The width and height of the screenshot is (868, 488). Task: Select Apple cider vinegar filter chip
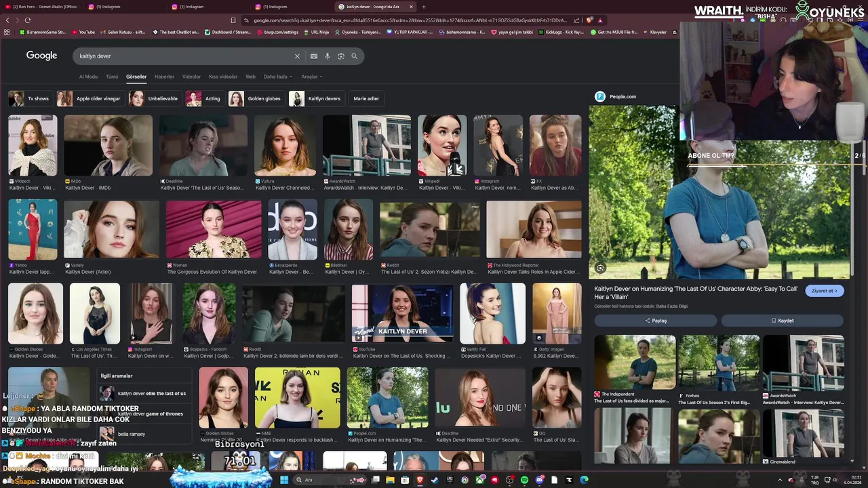coord(90,98)
